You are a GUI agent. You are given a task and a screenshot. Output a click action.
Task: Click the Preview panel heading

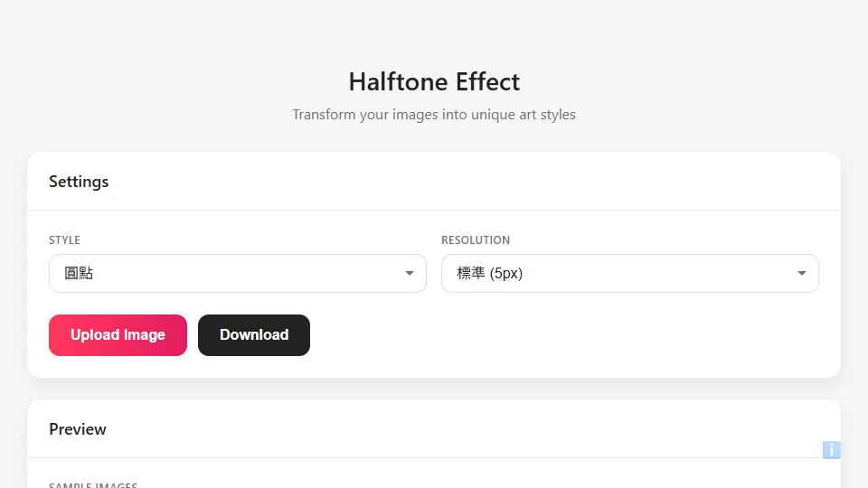(x=78, y=429)
